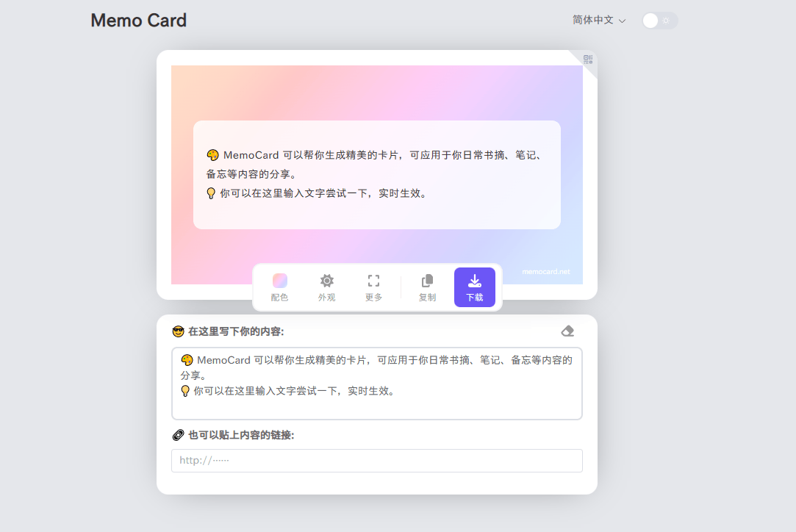Click the Memo Card title

tap(138, 21)
